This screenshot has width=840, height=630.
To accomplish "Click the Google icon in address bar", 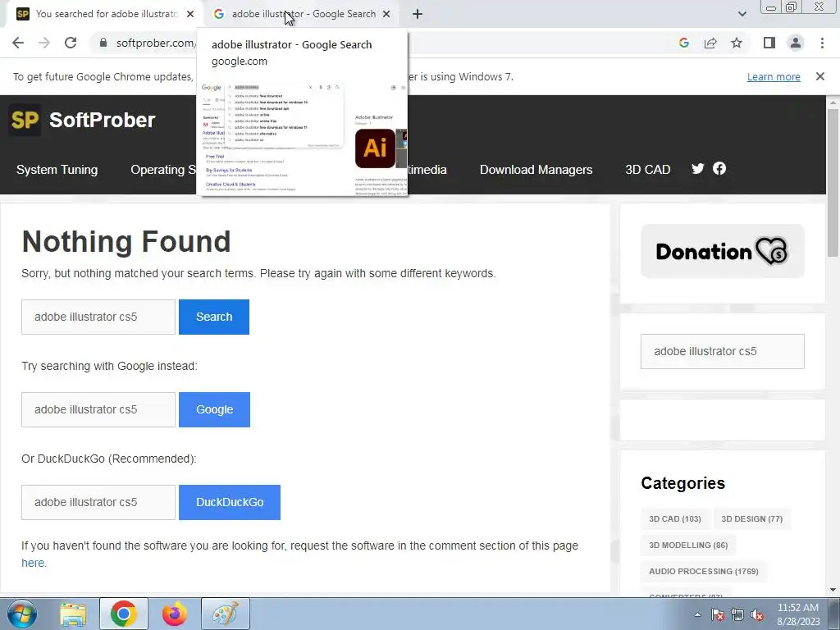I will coord(683,43).
